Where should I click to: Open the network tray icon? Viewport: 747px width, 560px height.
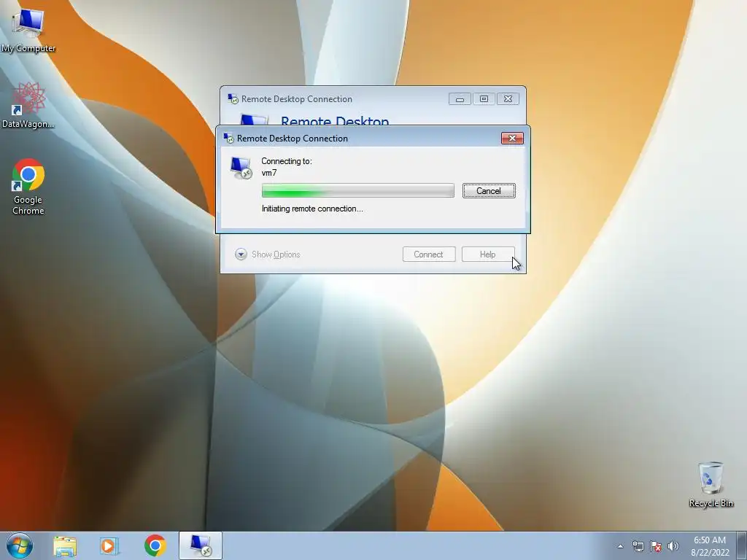[x=638, y=546]
